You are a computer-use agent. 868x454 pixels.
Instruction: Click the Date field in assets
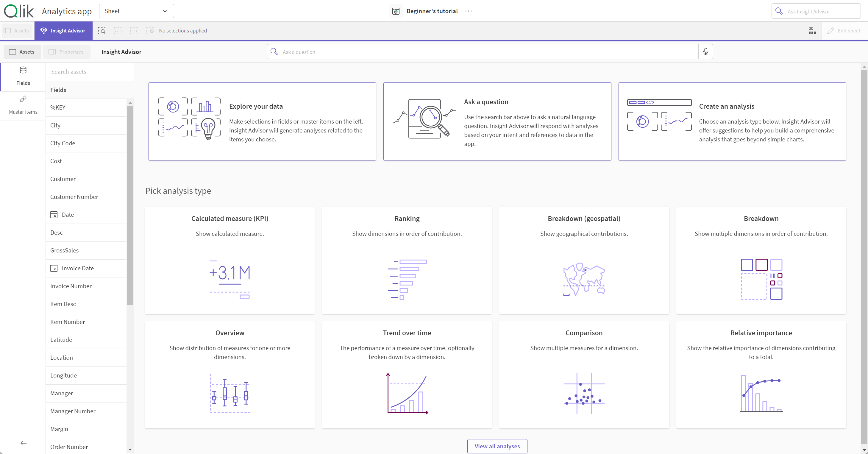tap(68, 214)
